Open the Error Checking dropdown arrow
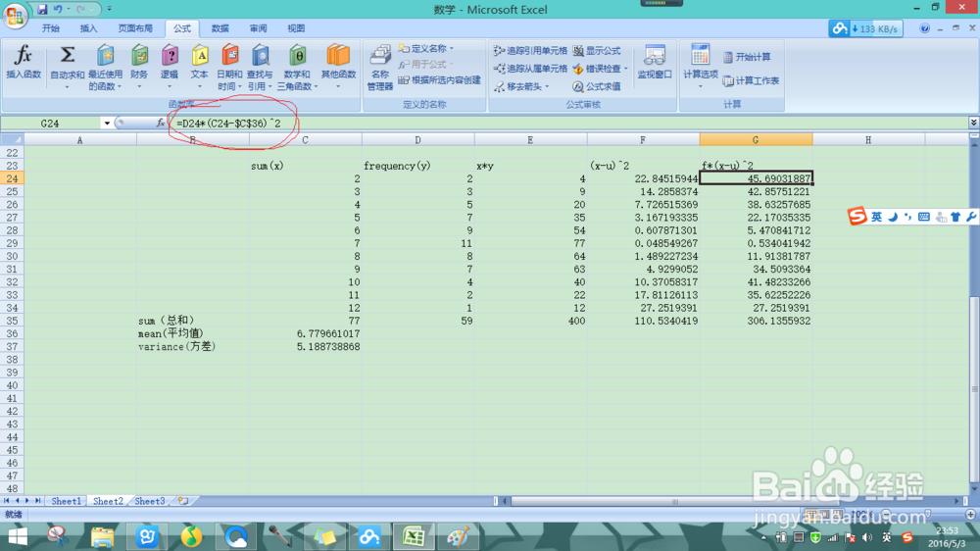The image size is (980, 551). pos(625,69)
